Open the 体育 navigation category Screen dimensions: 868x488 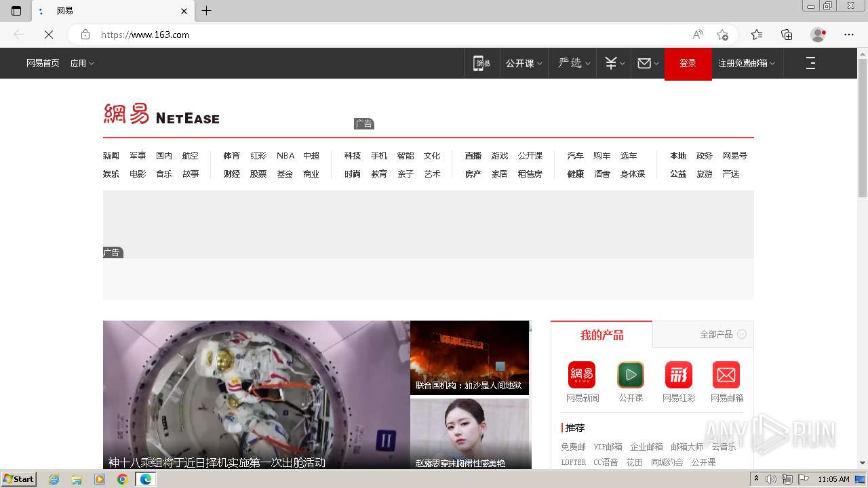232,155
